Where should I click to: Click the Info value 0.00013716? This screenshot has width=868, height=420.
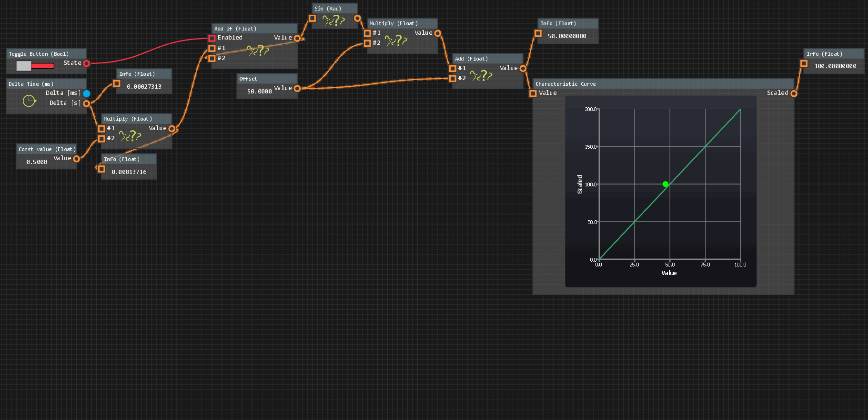point(129,172)
